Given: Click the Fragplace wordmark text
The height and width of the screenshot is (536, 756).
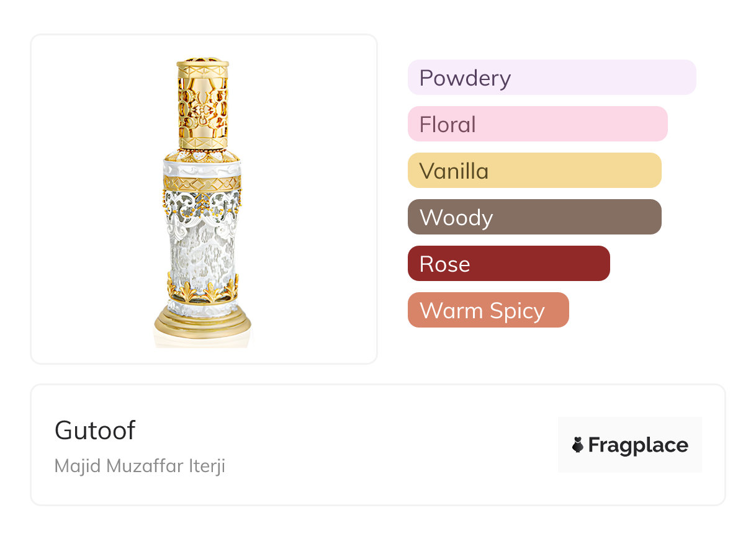Looking at the screenshot, I should [x=638, y=445].
